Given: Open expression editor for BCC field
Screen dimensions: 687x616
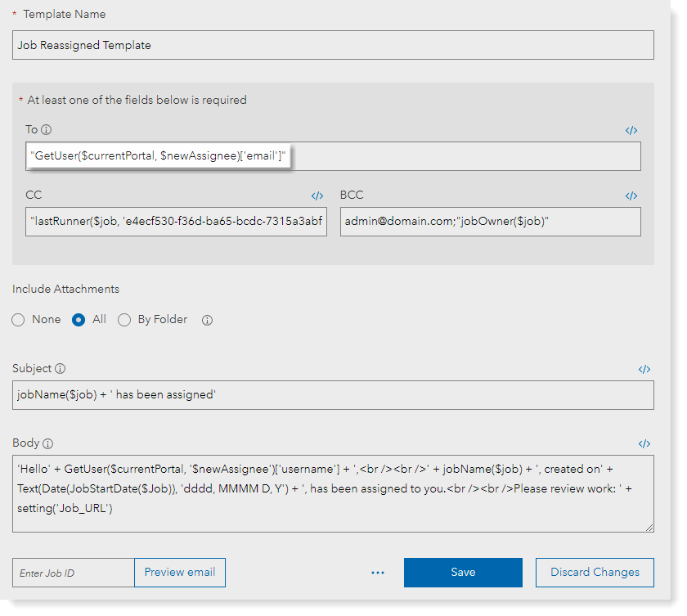Looking at the screenshot, I should 631,196.
